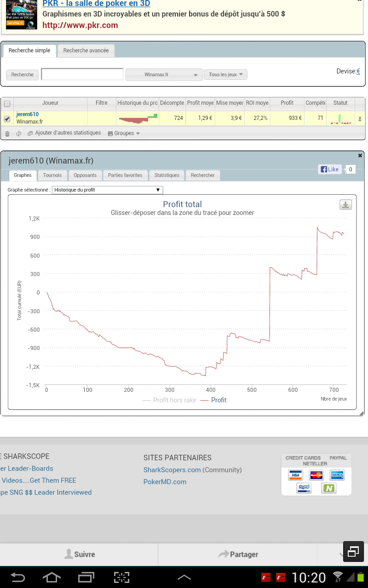Screen dimensions: 368x588
Task: Focus the player search input field
Action: point(82,74)
